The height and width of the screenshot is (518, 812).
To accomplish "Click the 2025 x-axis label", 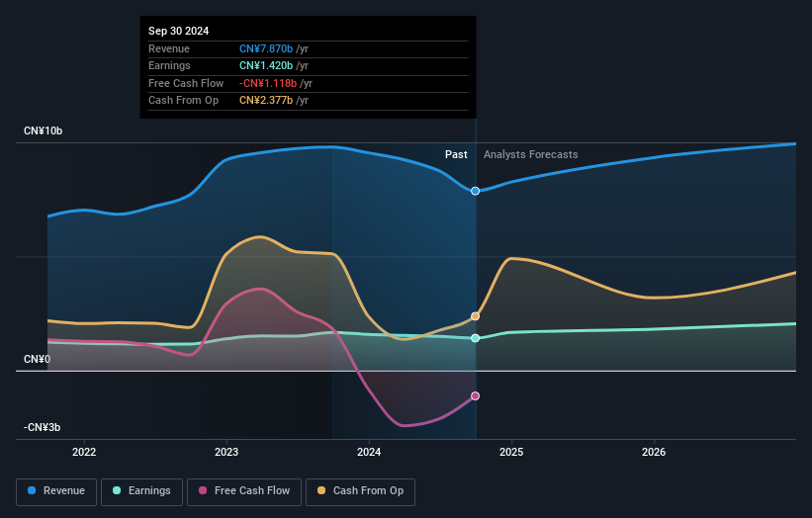I will point(511,452).
